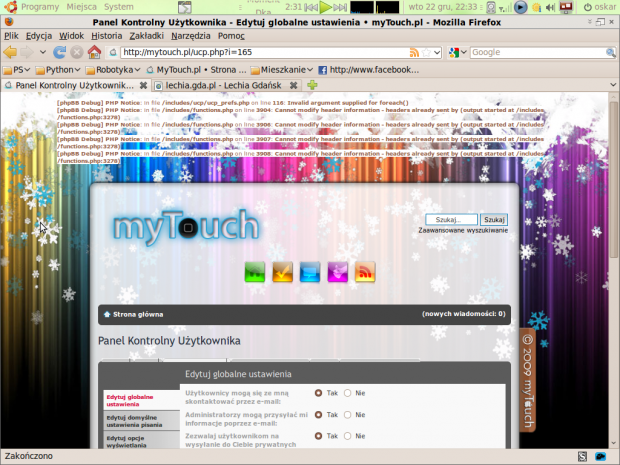The width and height of the screenshot is (620, 465).
Task: Open the facebook.com bookmark in toolbar
Action: point(369,70)
